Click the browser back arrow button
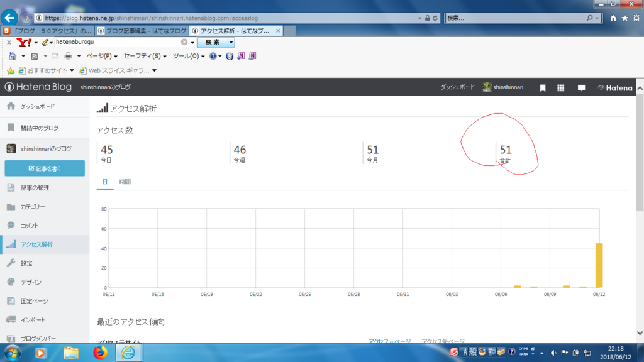The height and width of the screenshot is (362, 644). pyautogui.click(x=9, y=18)
